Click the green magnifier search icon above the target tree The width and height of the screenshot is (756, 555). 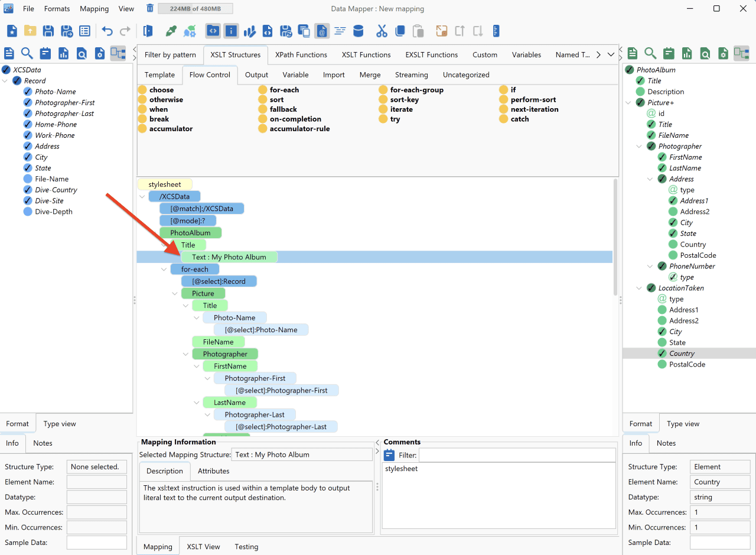pos(650,53)
